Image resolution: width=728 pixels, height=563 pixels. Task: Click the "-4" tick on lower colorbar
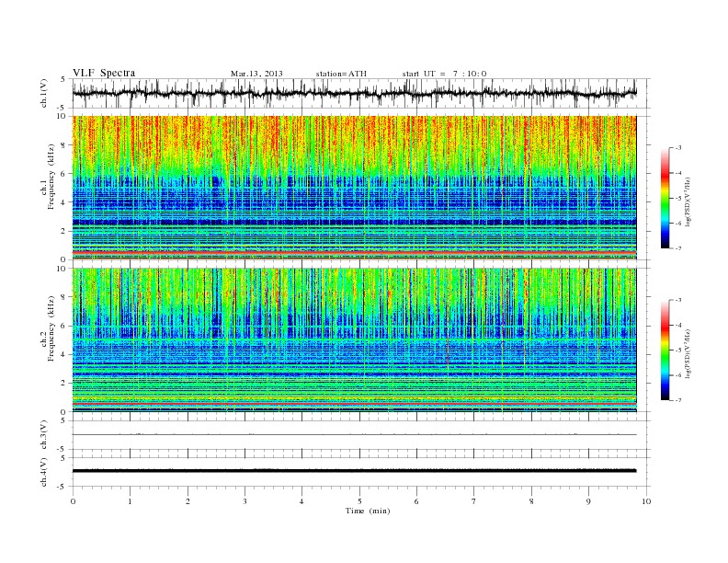coord(678,325)
